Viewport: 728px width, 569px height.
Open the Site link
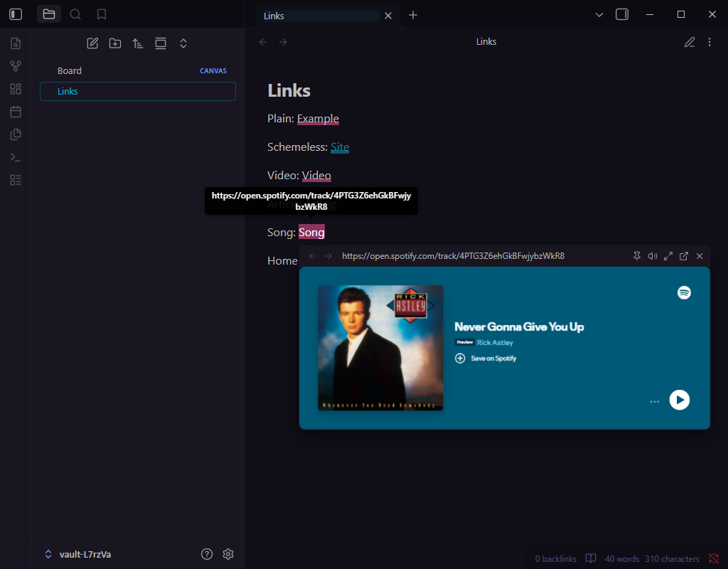340,147
